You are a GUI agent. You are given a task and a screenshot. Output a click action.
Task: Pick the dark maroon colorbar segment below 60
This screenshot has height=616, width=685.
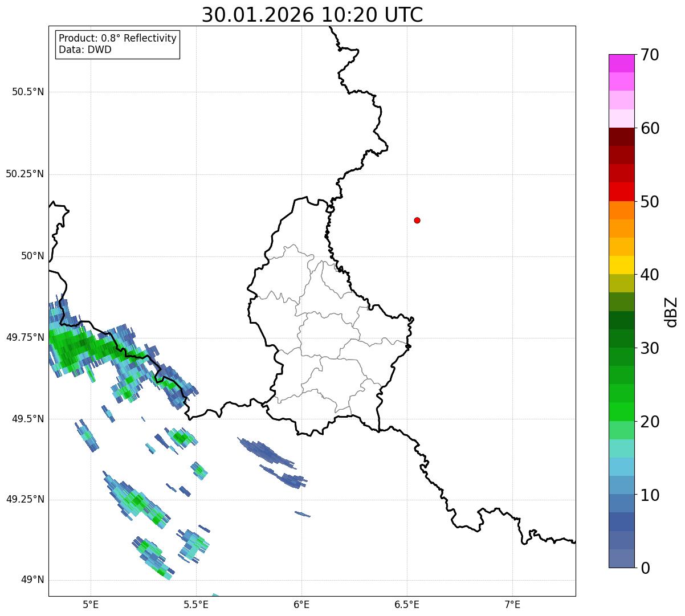coord(621,137)
